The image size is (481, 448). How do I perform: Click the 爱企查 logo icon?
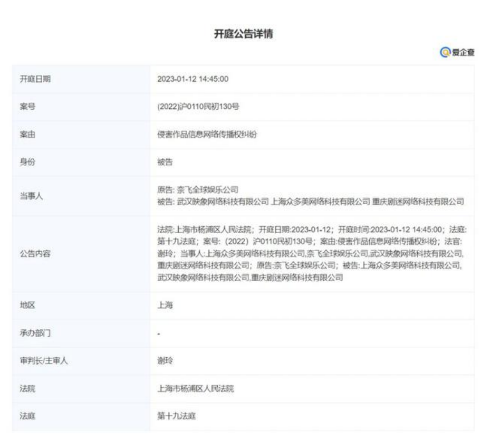coord(446,52)
